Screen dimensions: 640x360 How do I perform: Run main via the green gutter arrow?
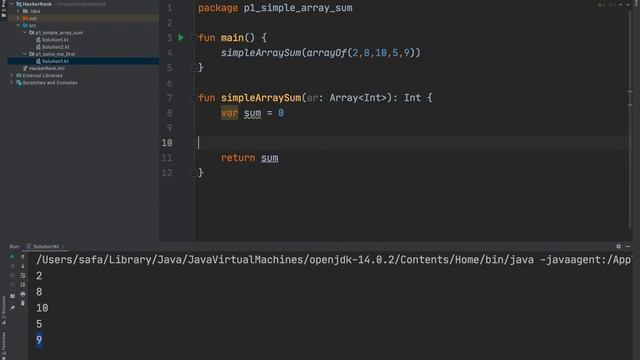click(181, 38)
